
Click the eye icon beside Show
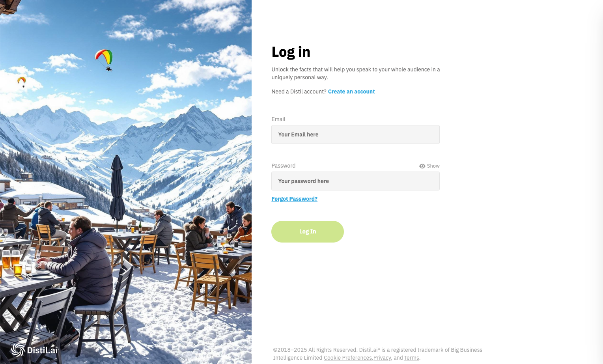(x=422, y=166)
